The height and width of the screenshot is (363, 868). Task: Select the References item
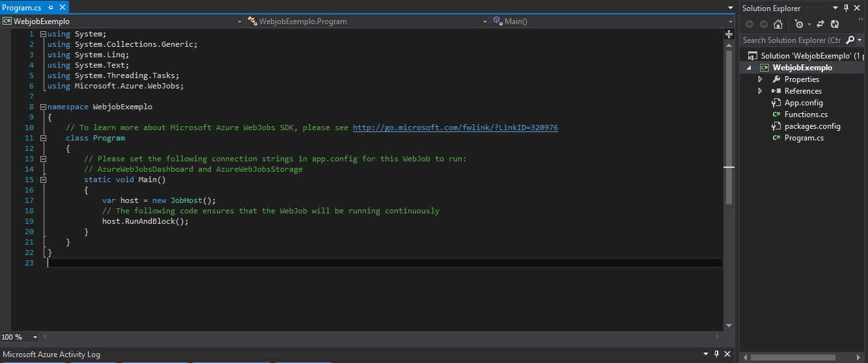click(x=803, y=91)
